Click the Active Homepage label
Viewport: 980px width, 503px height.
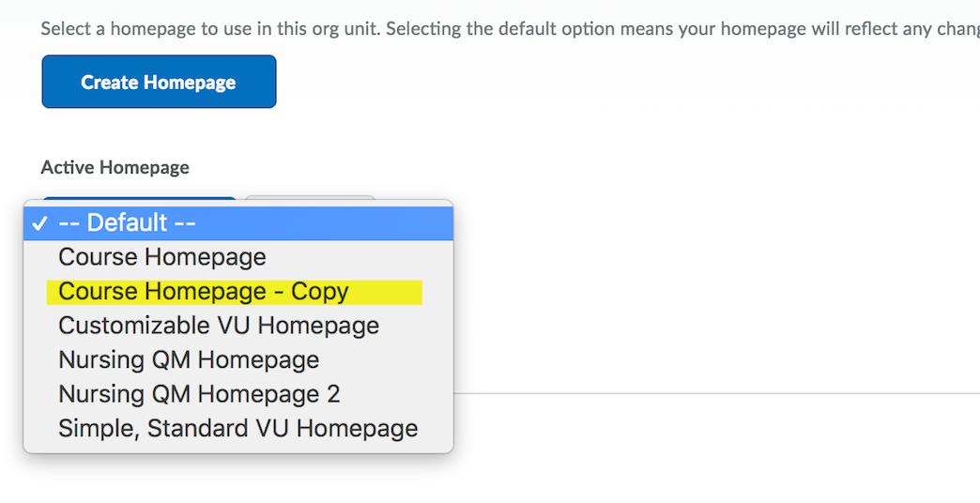point(115,168)
